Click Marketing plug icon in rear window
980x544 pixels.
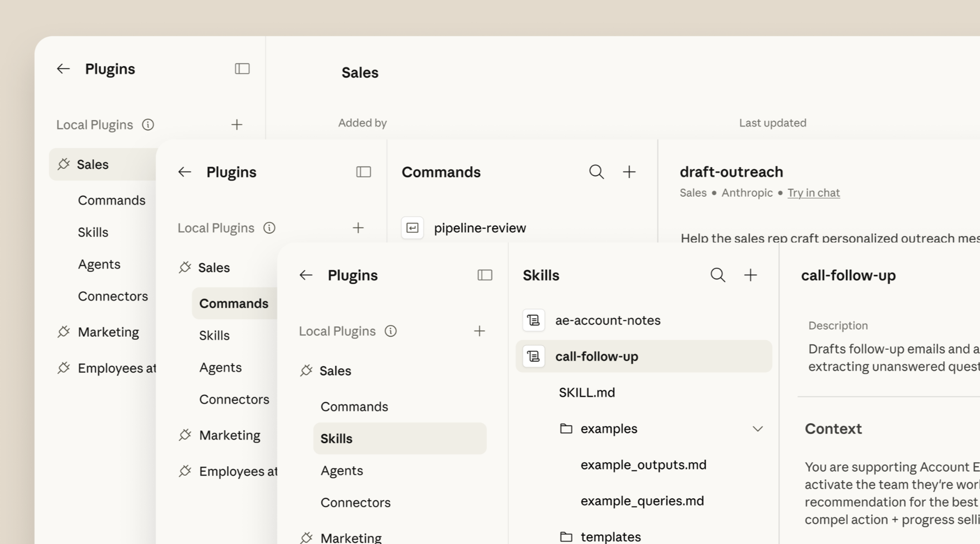pyautogui.click(x=64, y=332)
